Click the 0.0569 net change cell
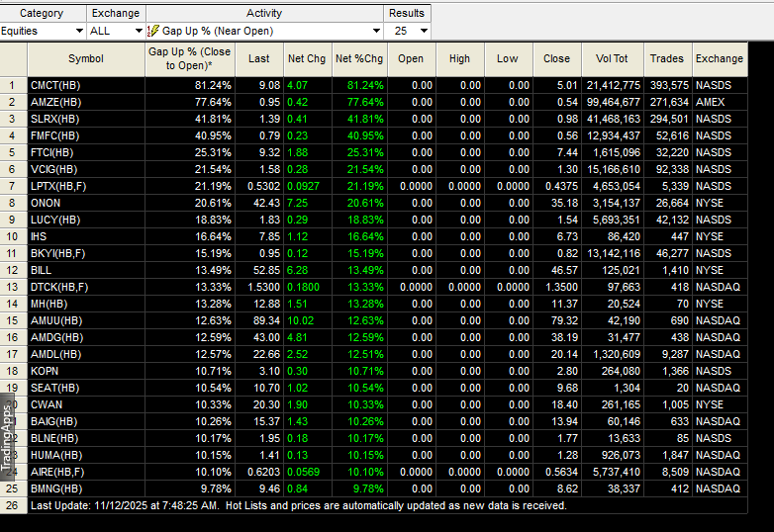This screenshot has width=774, height=532. [308, 472]
